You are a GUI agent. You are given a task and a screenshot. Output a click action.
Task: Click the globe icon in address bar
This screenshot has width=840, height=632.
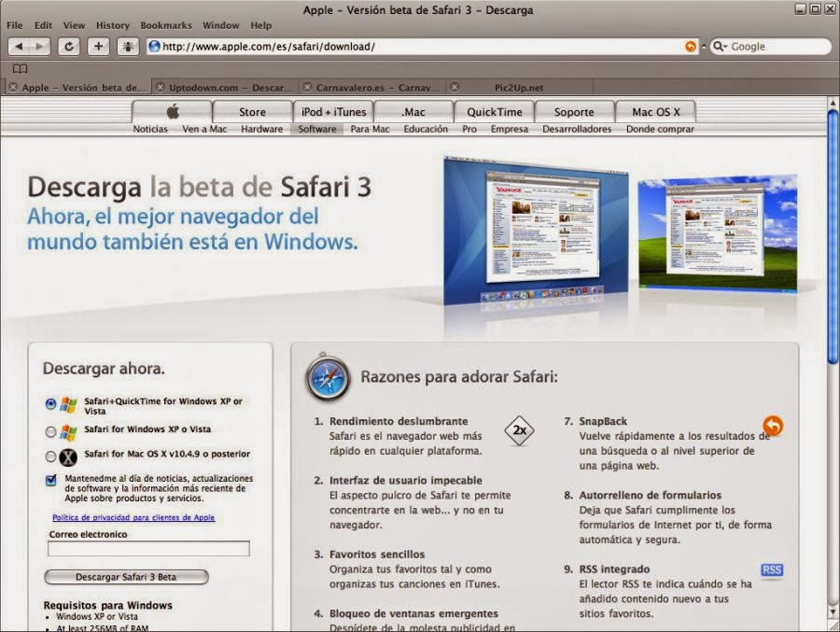pos(154,47)
